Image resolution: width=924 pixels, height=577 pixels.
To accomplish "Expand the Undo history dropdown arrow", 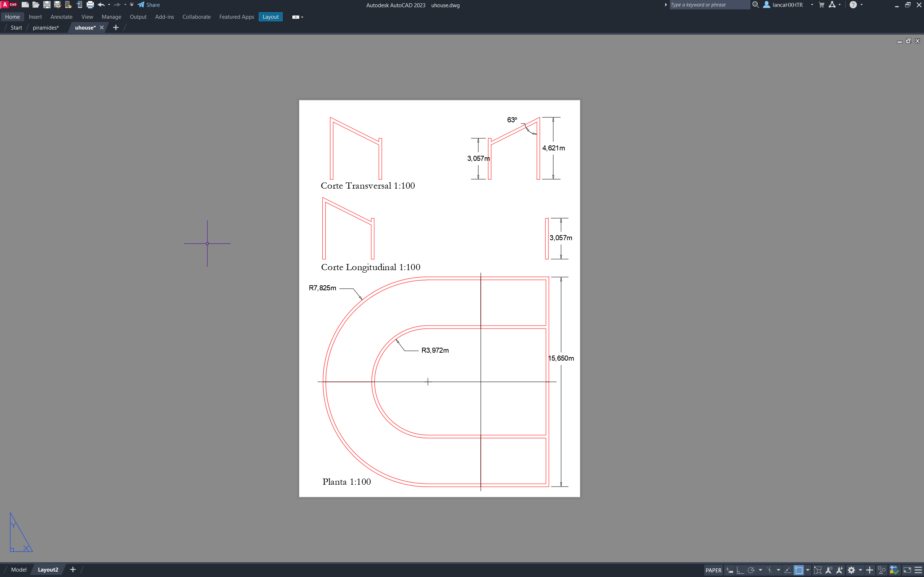I will [109, 5].
